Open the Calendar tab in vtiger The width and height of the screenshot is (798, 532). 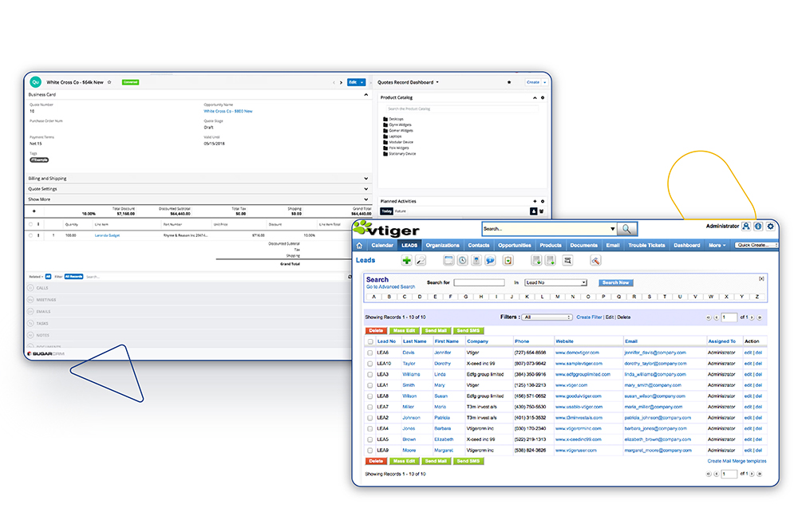[x=382, y=245]
